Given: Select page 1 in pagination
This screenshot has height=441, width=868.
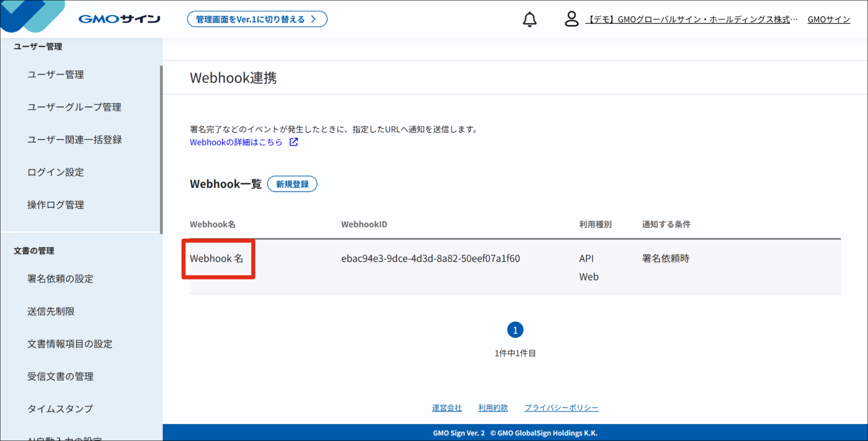Looking at the screenshot, I should 515,330.
